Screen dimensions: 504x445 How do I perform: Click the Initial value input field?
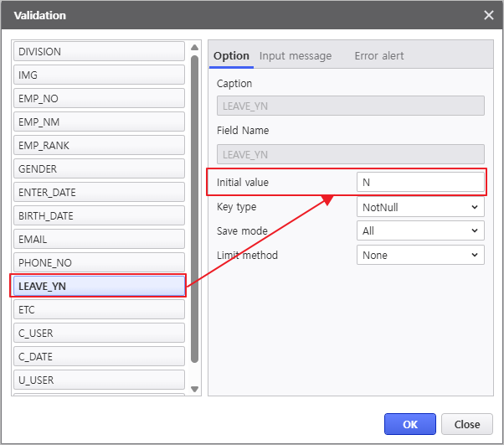tap(420, 182)
